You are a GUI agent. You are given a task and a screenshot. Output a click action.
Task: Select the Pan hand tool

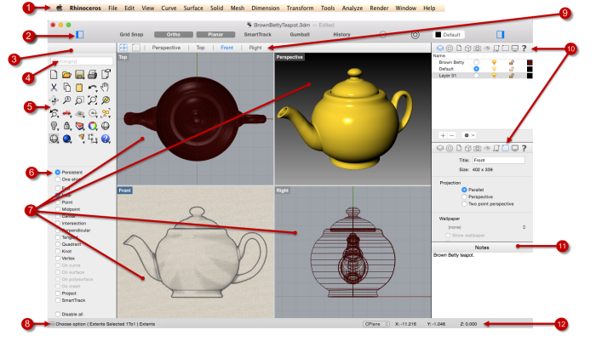click(106, 88)
